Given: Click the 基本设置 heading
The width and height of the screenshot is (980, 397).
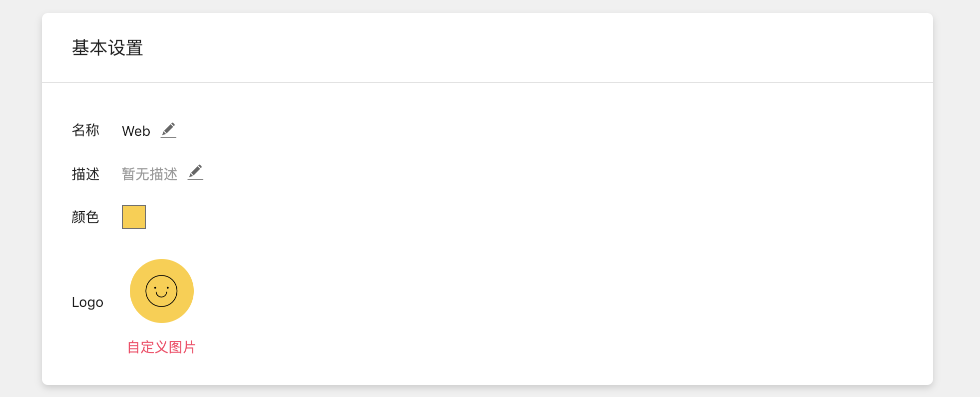Looking at the screenshot, I should pos(107,48).
